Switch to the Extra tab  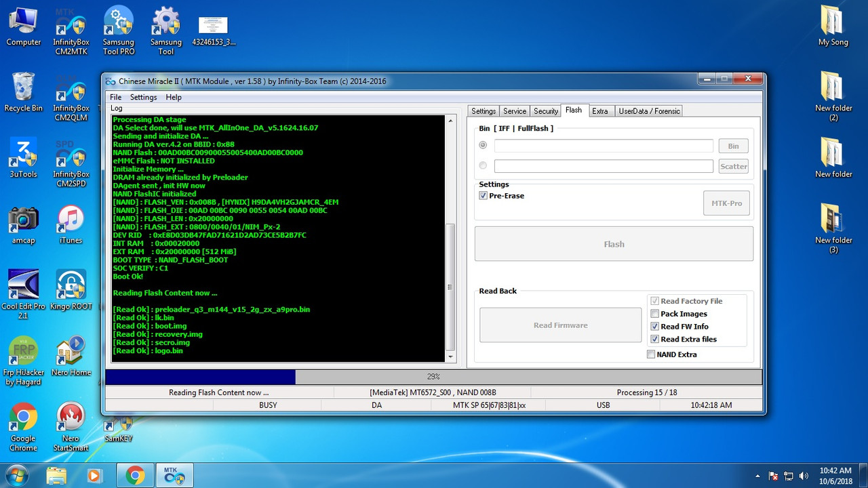[x=600, y=111]
